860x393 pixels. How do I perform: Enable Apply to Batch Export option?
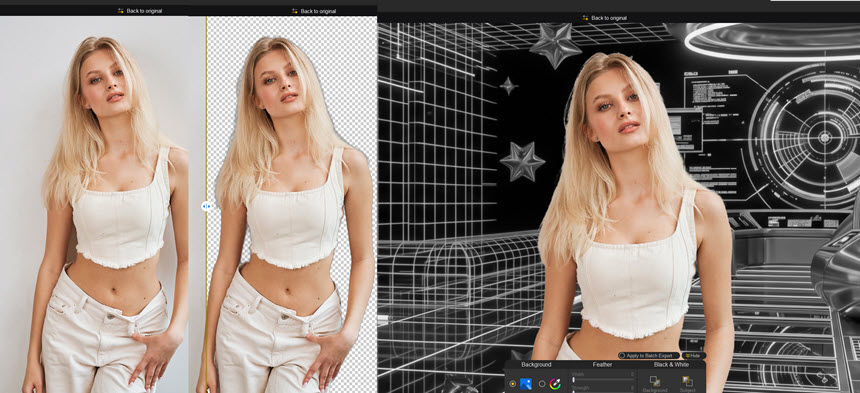coord(649,356)
